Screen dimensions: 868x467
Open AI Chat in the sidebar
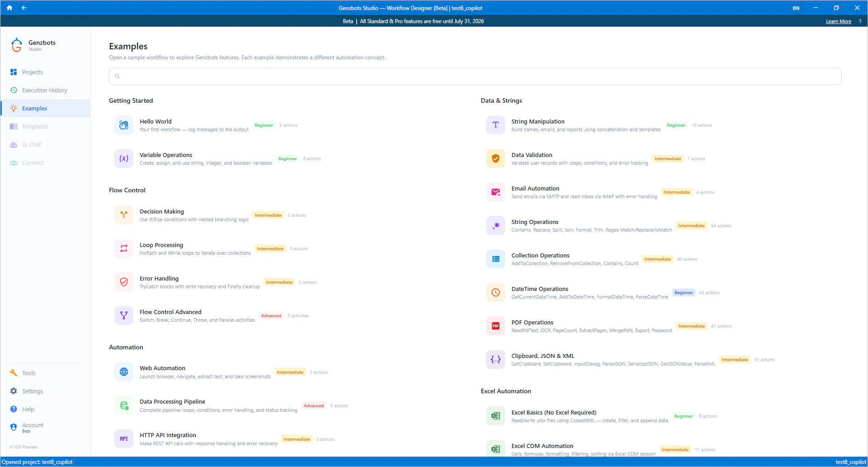coord(45,144)
